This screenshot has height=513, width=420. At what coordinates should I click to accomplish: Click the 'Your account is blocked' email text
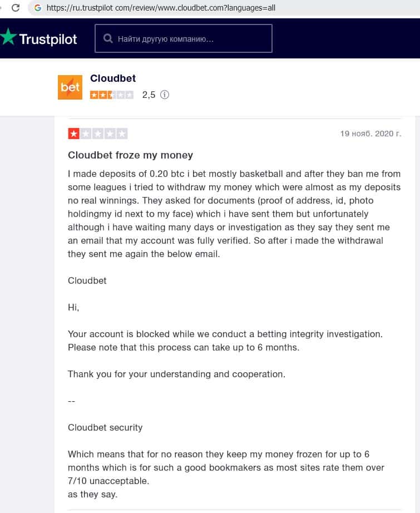pyautogui.click(x=225, y=334)
